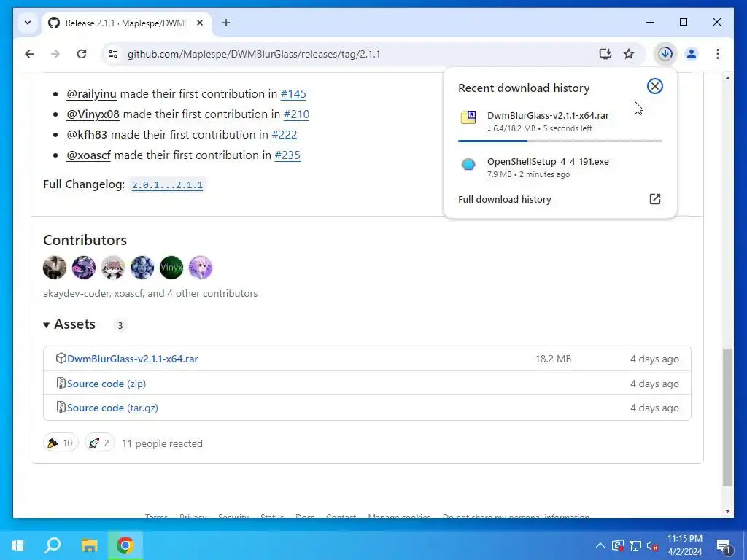Open site information icon in address bar
The image size is (747, 560).
tap(113, 54)
